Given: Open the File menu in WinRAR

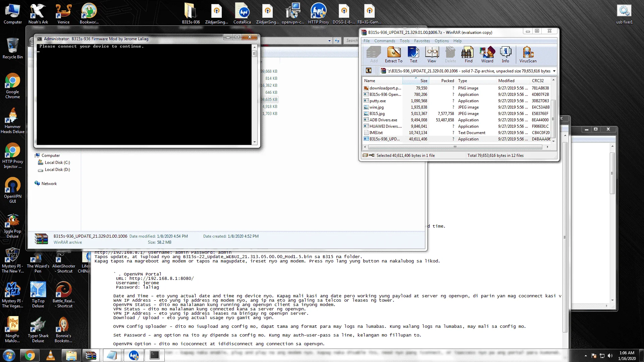Looking at the screenshot, I should tap(367, 41).
